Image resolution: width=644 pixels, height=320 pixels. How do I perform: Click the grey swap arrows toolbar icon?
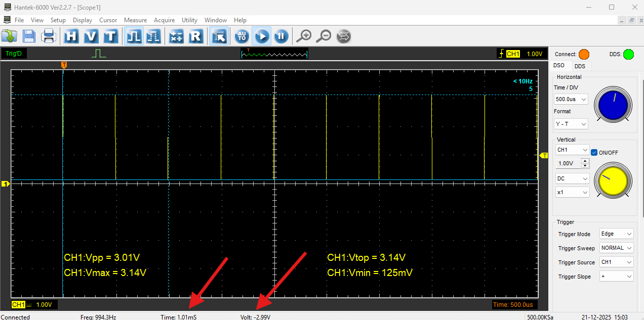343,36
